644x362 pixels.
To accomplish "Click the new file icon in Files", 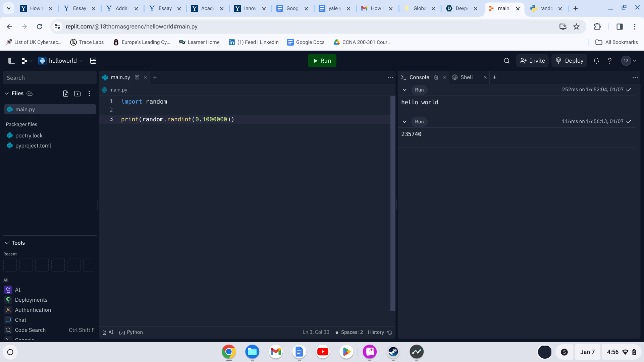I will click(x=66, y=94).
